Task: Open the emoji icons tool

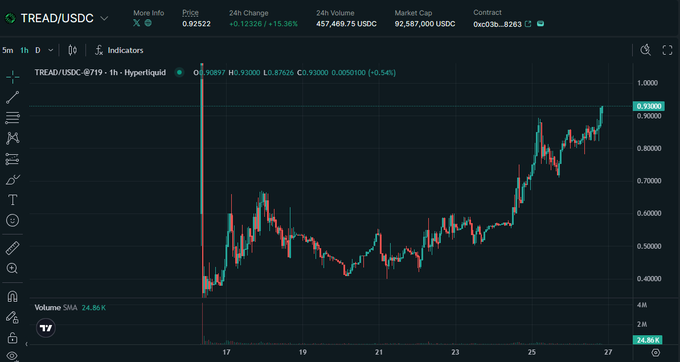Action: point(13,220)
